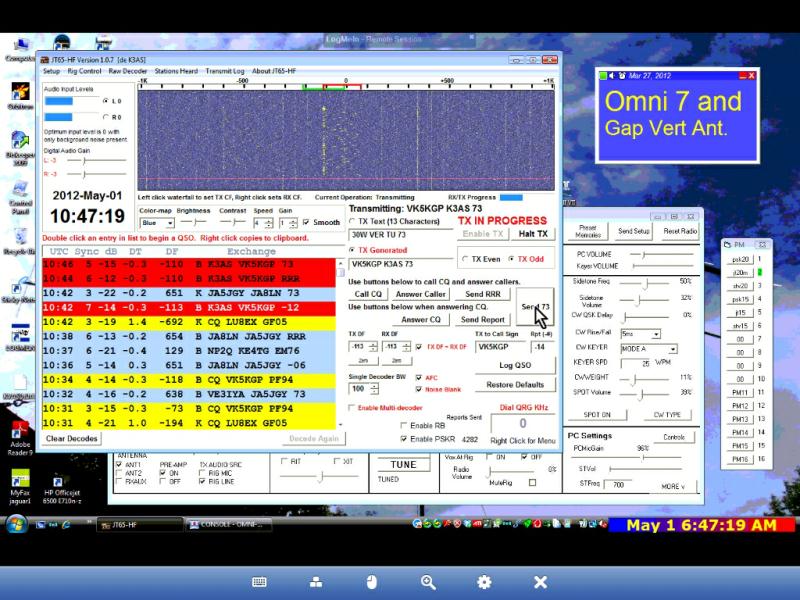The height and width of the screenshot is (600, 800).
Task: Click the RX DF stepper arrows
Action: coord(407,347)
